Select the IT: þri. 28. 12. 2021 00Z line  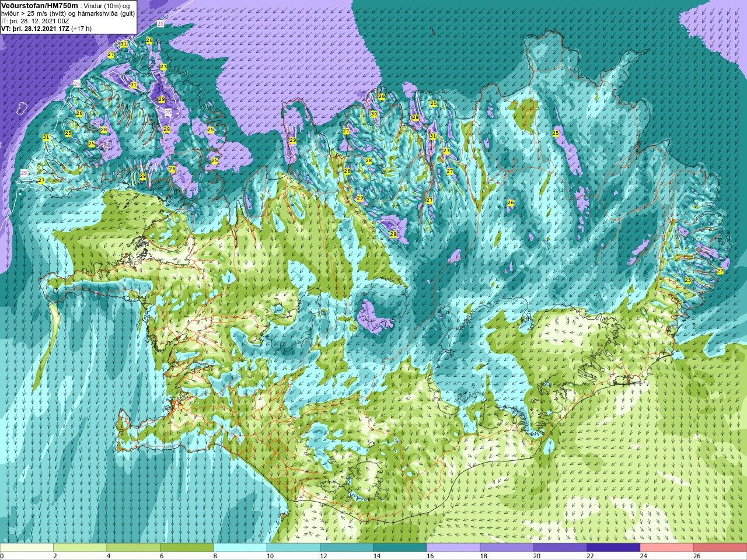34,20
